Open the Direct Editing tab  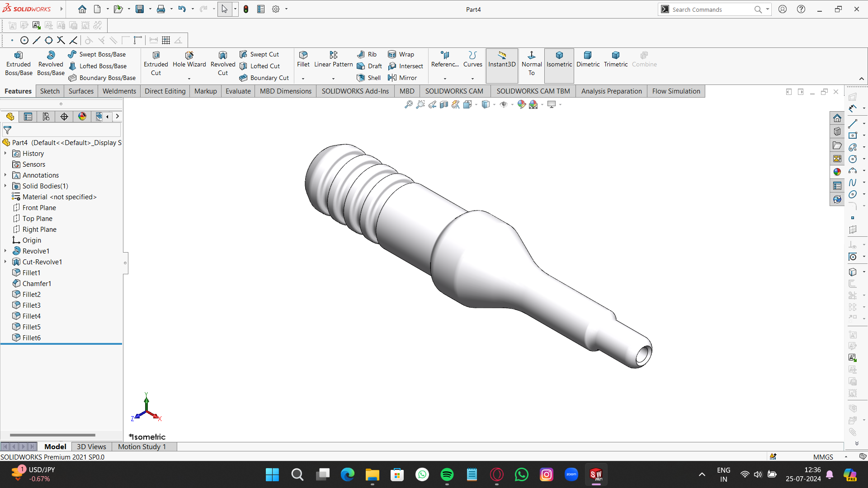(165, 91)
